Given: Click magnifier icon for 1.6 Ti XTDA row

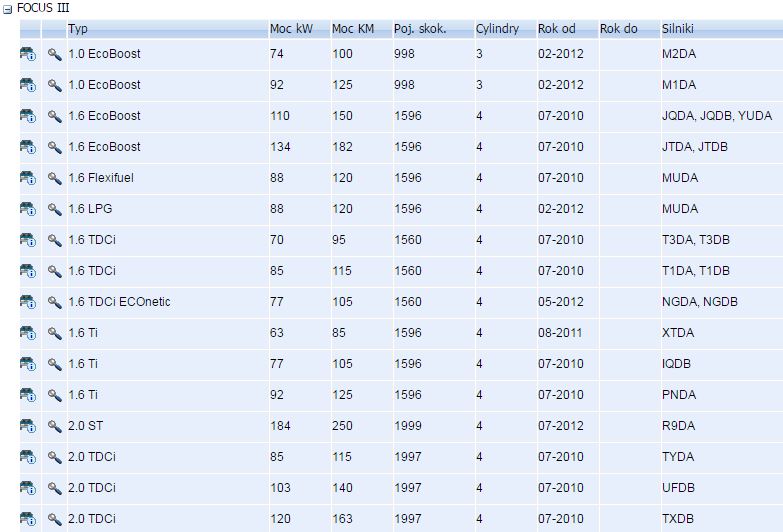Looking at the screenshot, I should (54, 333).
